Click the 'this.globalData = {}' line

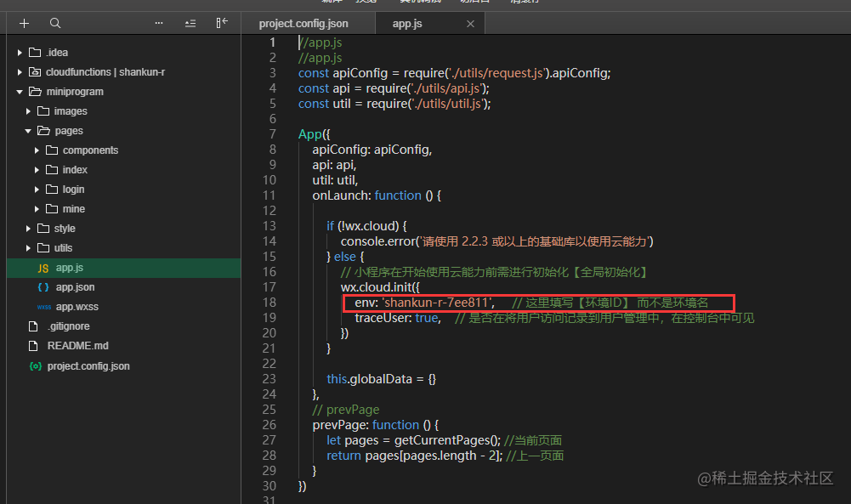[381, 379]
